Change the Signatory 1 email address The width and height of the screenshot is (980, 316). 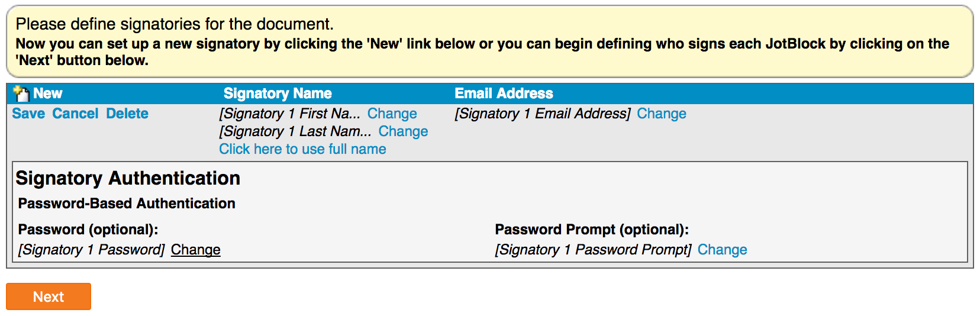click(661, 114)
